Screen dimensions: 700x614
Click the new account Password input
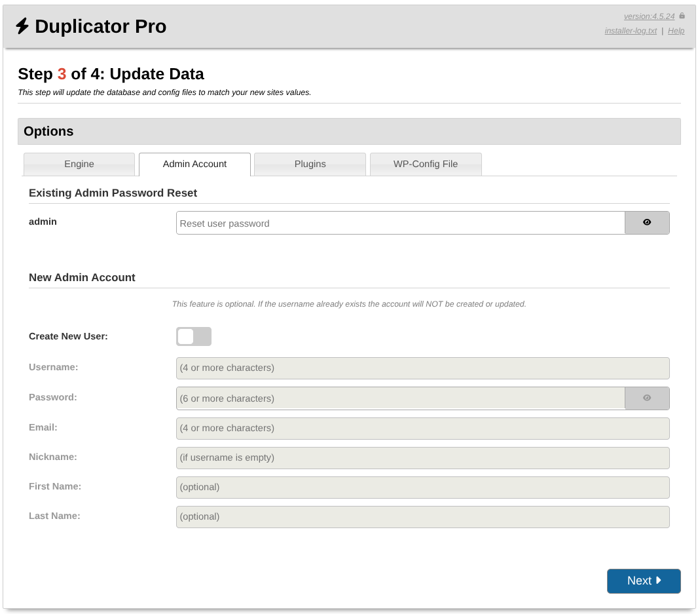pyautogui.click(x=400, y=398)
